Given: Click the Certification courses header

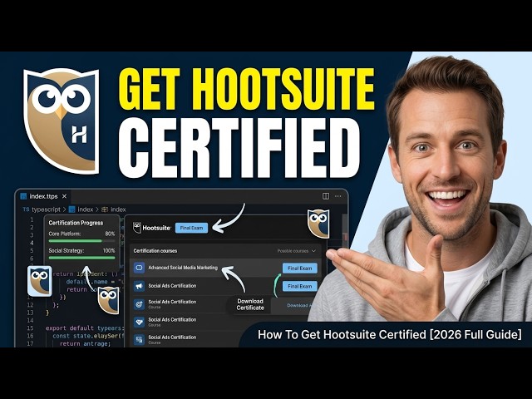Looking at the screenshot, I should coord(155,251).
